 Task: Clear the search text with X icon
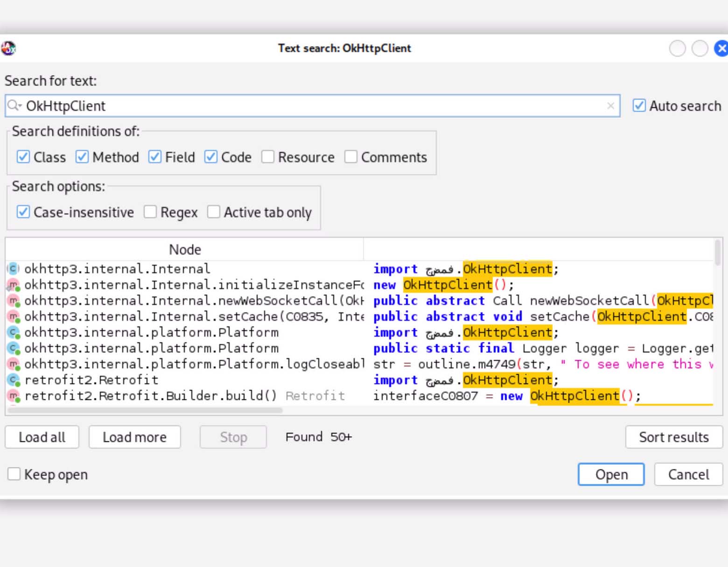coord(610,106)
